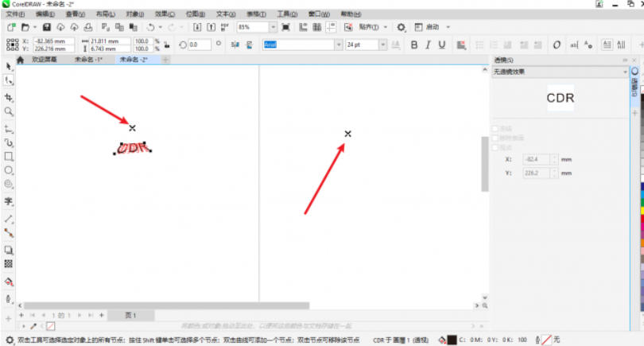Toggle first checkbox in Lens docker
The image size is (644, 346).
click(495, 129)
